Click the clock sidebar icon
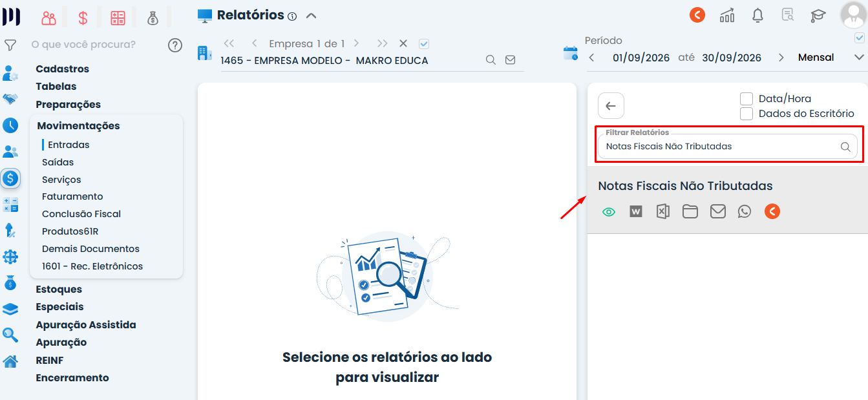 tap(10, 125)
